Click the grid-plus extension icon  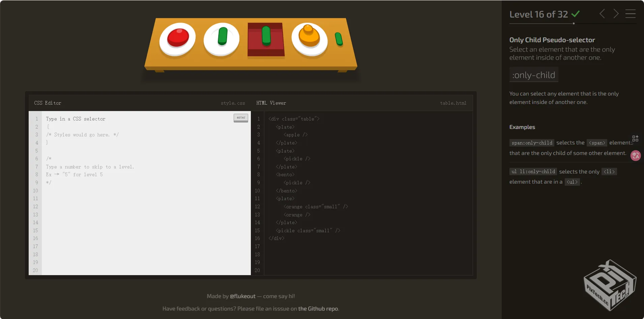coord(635,138)
